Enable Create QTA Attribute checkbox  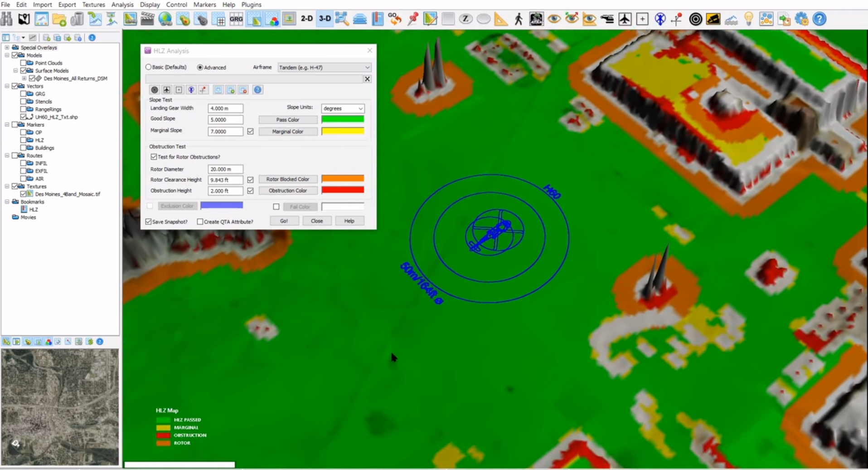coord(200,222)
